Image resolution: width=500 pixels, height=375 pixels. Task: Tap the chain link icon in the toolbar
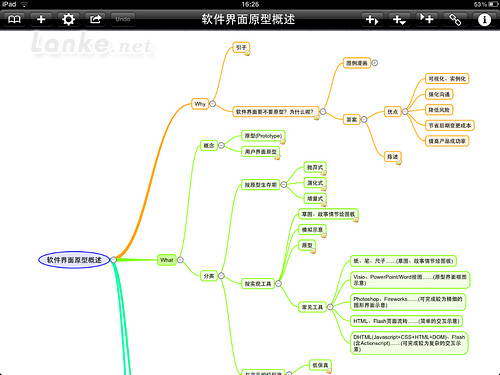(455, 19)
